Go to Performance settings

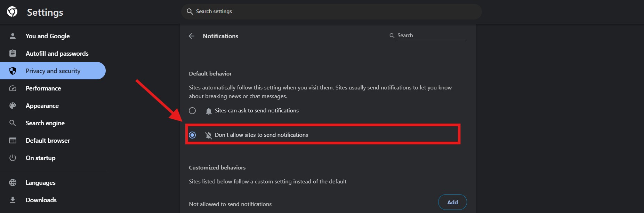pyautogui.click(x=53, y=88)
